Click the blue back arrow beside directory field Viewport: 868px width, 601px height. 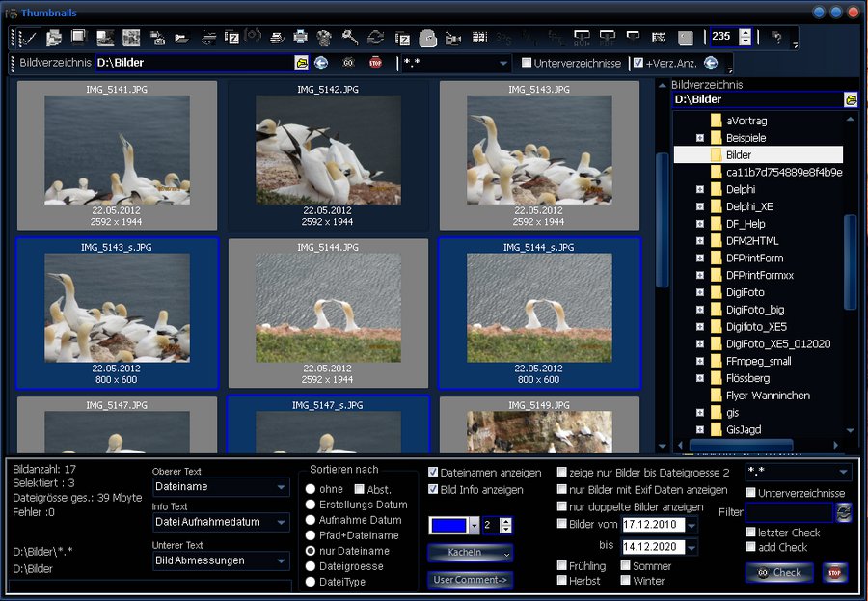[321, 64]
